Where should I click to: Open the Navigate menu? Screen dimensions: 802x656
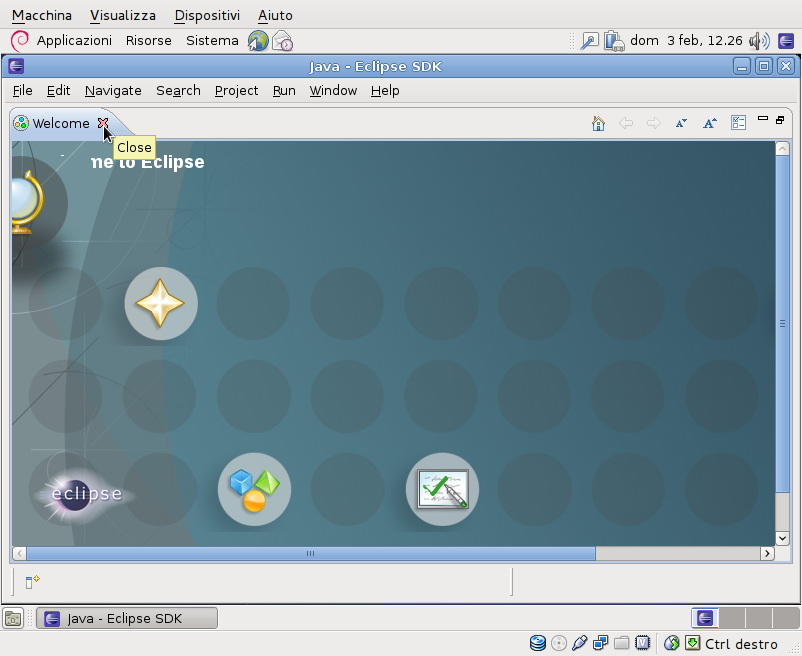pos(113,91)
